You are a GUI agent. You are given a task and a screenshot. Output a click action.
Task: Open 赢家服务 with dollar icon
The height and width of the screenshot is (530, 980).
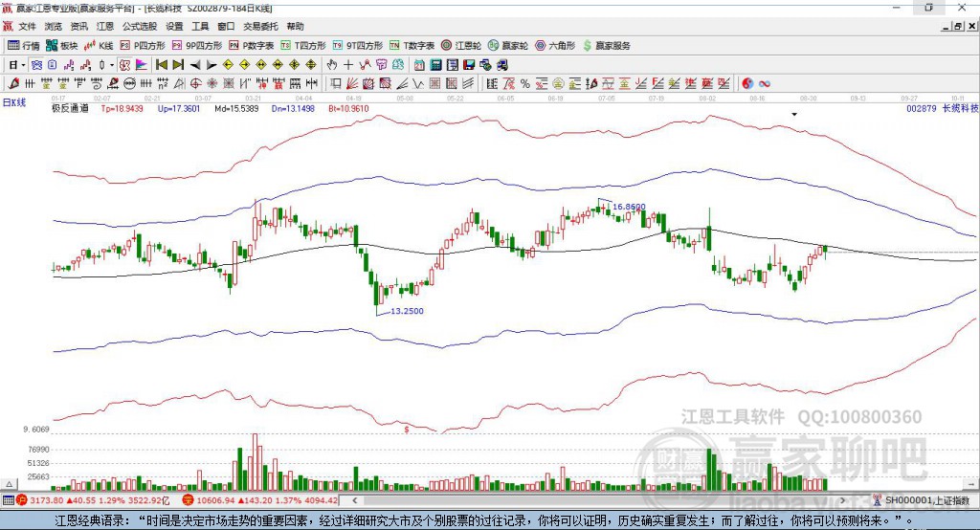pos(607,46)
